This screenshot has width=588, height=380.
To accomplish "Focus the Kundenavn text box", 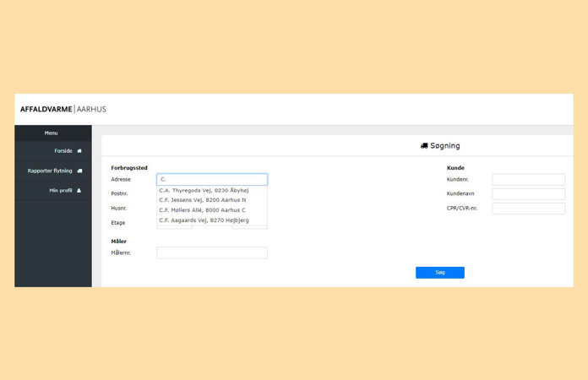I will point(528,193).
